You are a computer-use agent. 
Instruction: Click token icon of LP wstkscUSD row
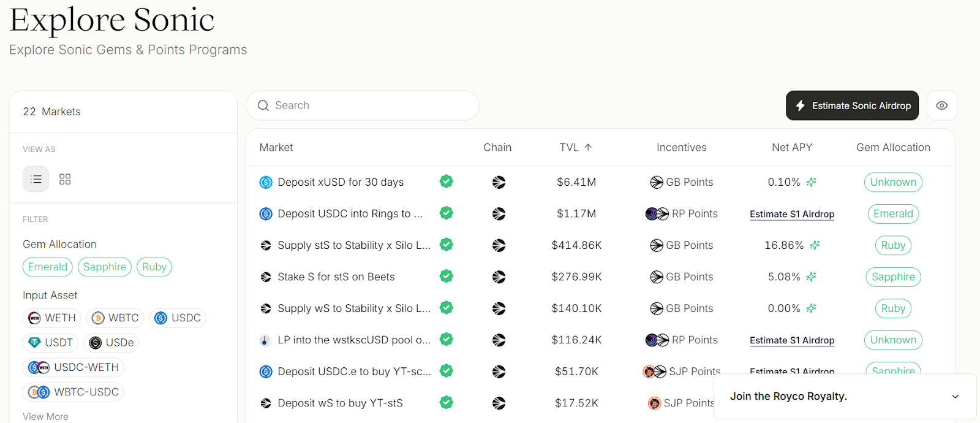[265, 340]
